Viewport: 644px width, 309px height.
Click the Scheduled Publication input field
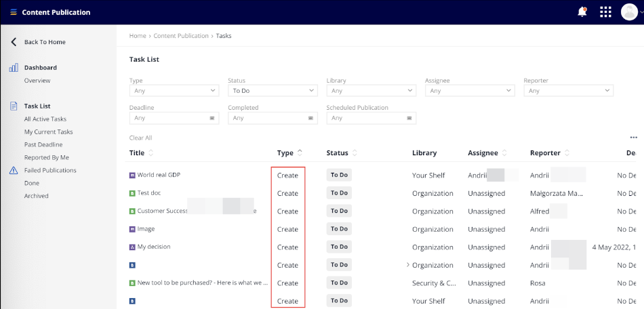[x=371, y=118]
